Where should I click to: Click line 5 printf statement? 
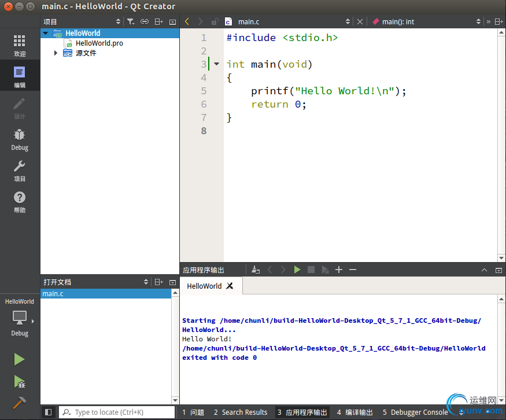pos(328,91)
